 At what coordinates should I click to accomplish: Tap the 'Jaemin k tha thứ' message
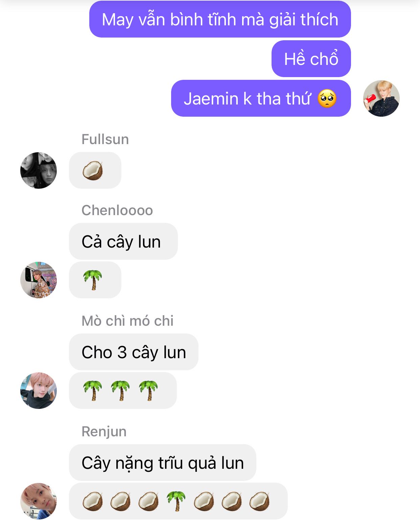tap(261, 98)
